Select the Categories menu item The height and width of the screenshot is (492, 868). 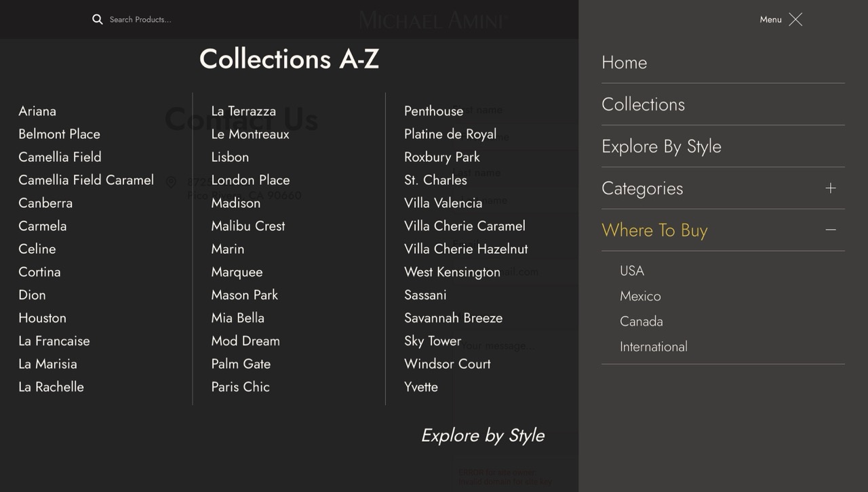tap(642, 188)
